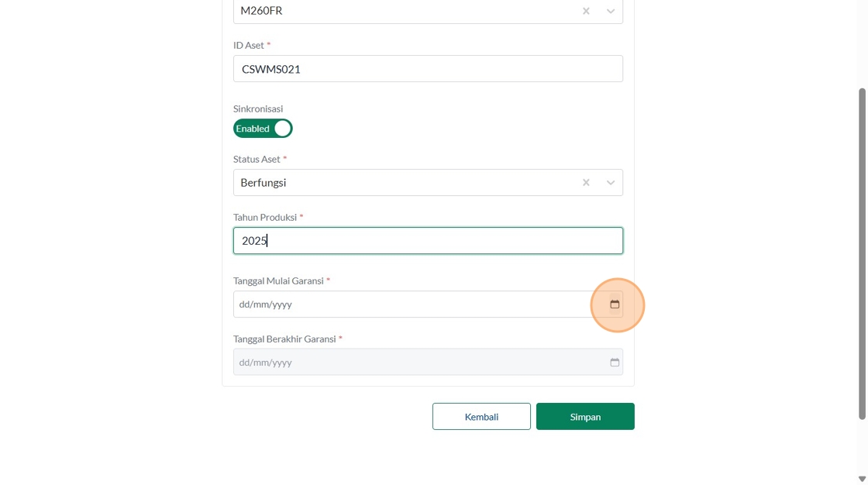Save the form with Simpan
Image resolution: width=868 pixels, height=485 pixels.
585,417
